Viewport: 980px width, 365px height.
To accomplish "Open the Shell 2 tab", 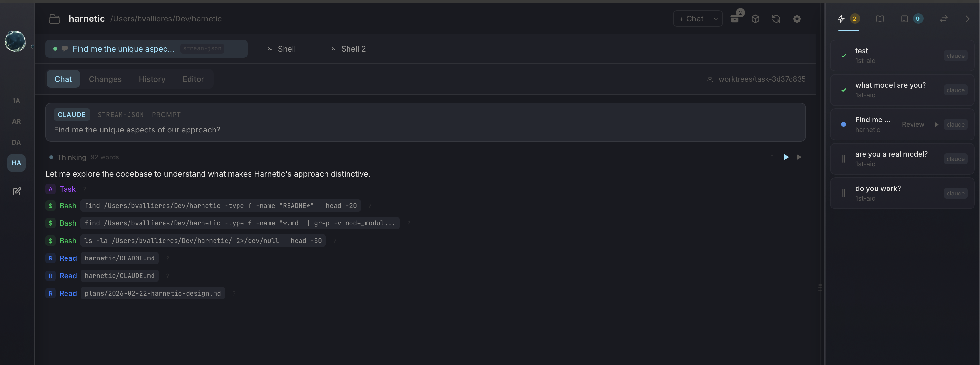I will (353, 49).
